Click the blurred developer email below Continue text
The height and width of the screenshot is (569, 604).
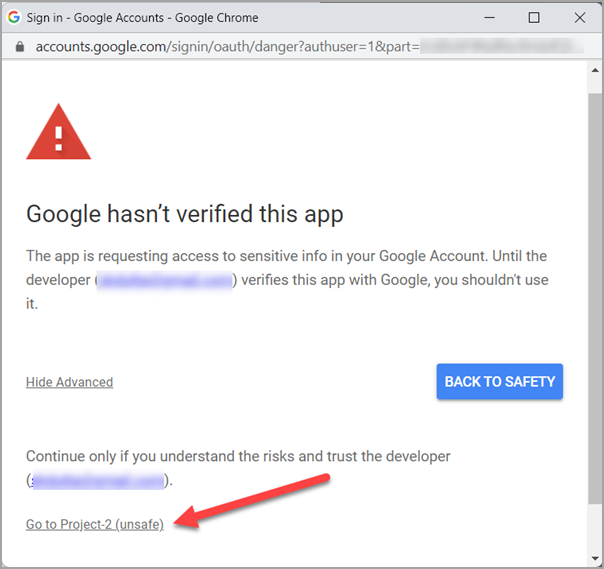pyautogui.click(x=98, y=481)
